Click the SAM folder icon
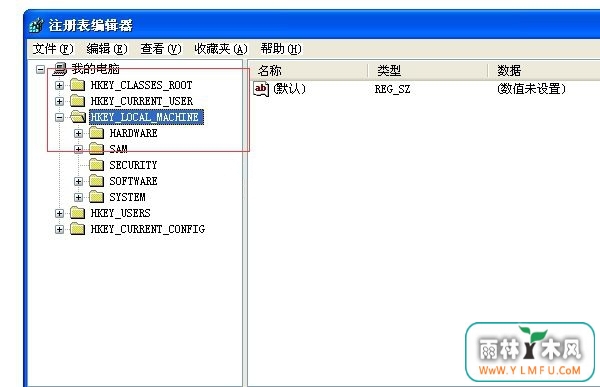This screenshot has width=600, height=387. (96, 149)
